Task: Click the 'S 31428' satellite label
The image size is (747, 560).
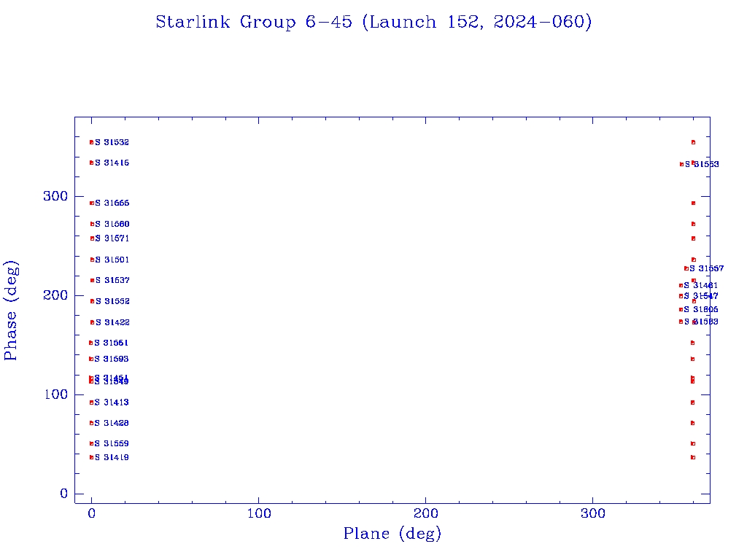Action: [112, 423]
